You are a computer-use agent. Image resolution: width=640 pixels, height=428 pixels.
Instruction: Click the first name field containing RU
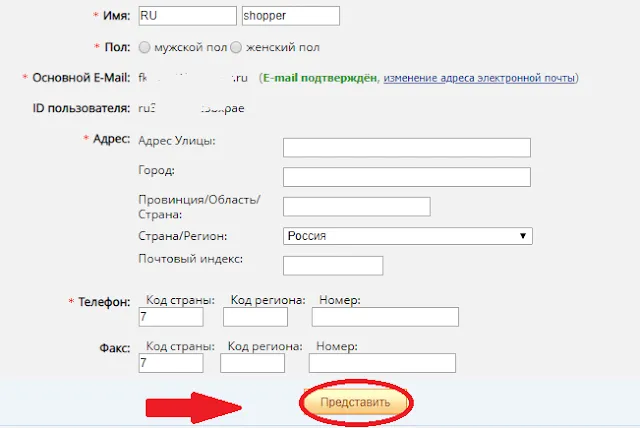[187, 16]
